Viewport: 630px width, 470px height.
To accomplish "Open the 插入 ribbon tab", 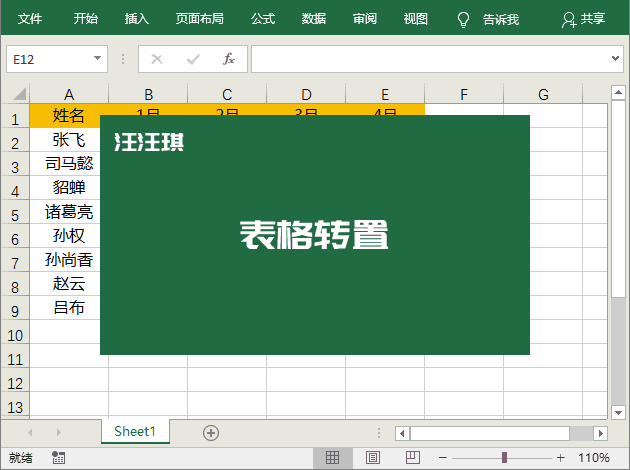I will point(137,18).
